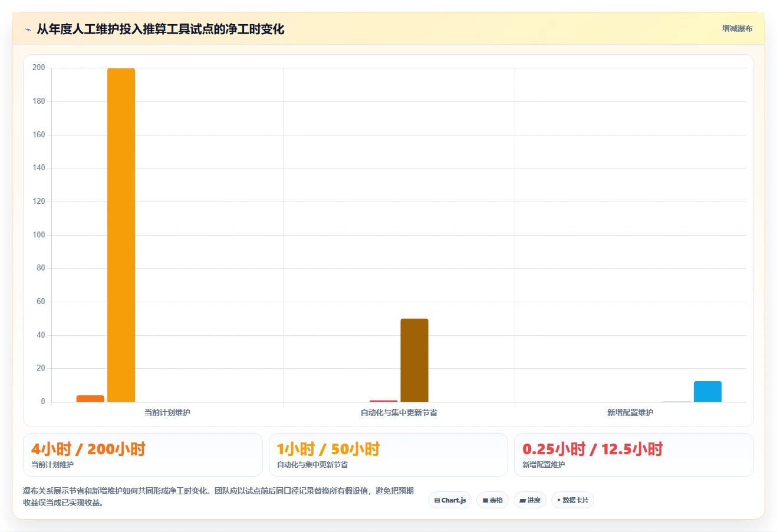Click the chart title 从年度人工维护投入推算工具试点的净工时变化
The height and width of the screenshot is (532, 777).
tap(160, 29)
